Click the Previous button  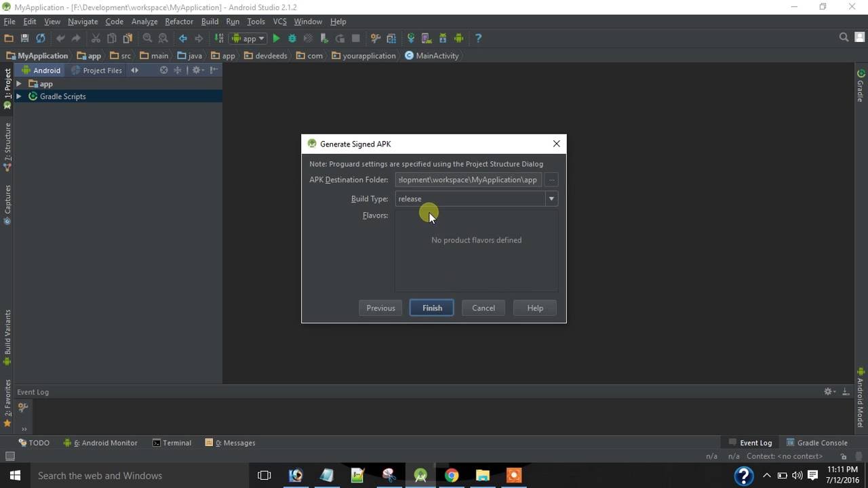(380, 308)
